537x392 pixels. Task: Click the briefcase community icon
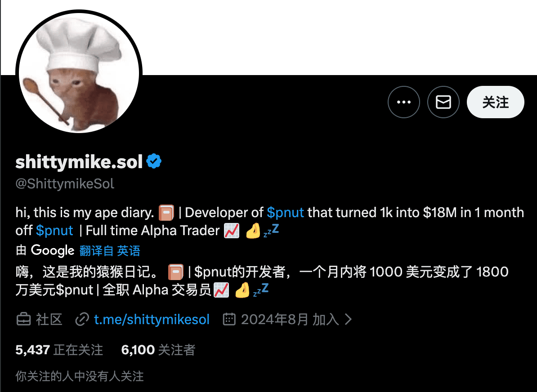pyautogui.click(x=24, y=320)
